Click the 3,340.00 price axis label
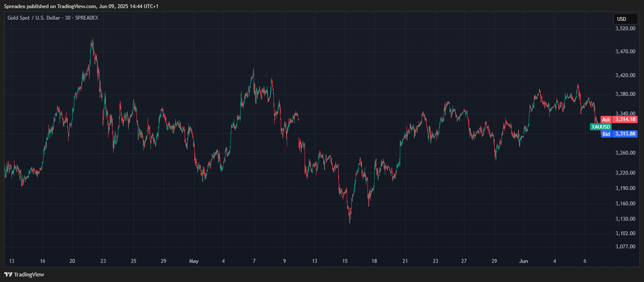This screenshot has width=644, height=282. coord(625,113)
